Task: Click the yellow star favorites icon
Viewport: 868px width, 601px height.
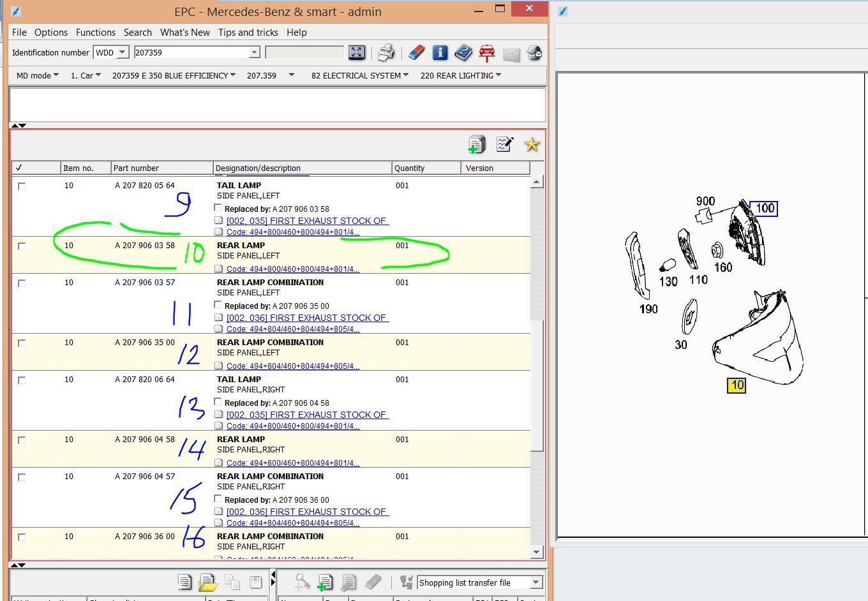Action: pyautogui.click(x=532, y=145)
